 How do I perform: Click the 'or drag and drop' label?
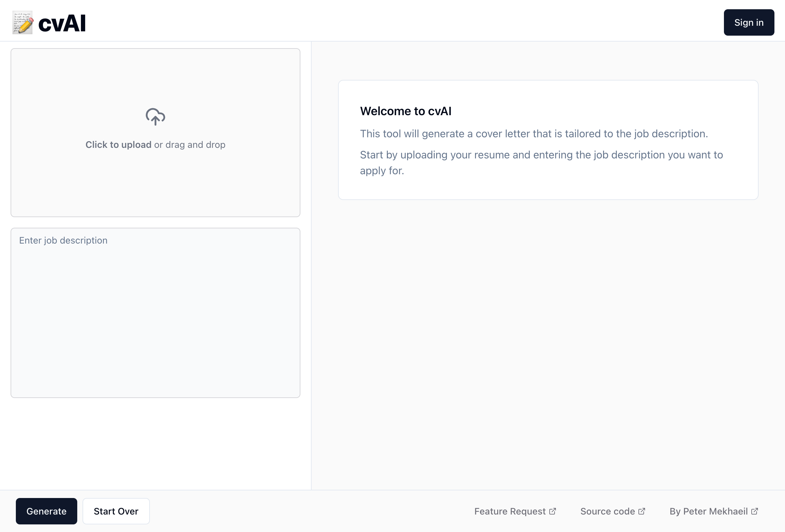coord(190,145)
